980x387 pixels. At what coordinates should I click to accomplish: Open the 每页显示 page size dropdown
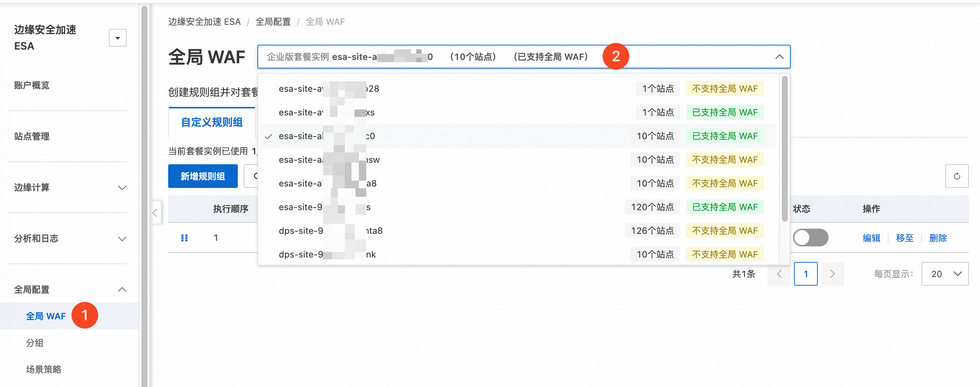[x=945, y=274]
